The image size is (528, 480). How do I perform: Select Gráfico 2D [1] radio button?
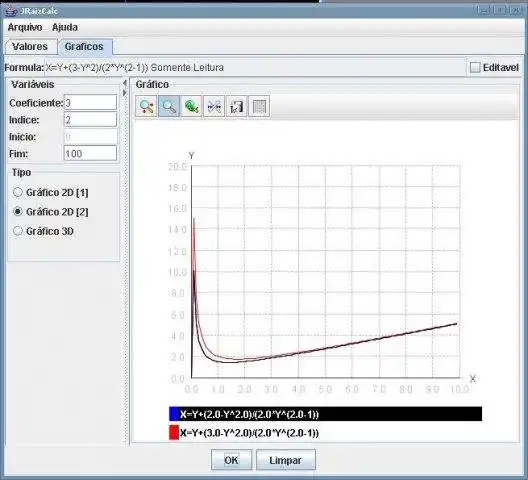pos(18,192)
